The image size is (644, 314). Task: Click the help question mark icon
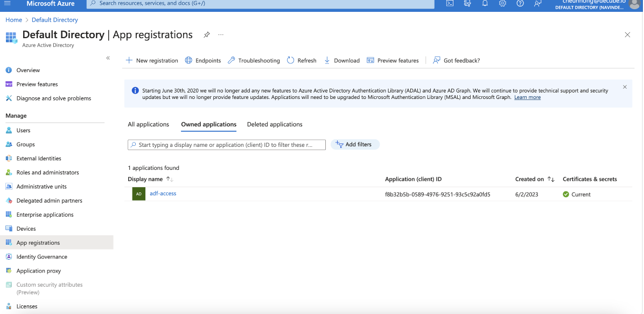520,3
